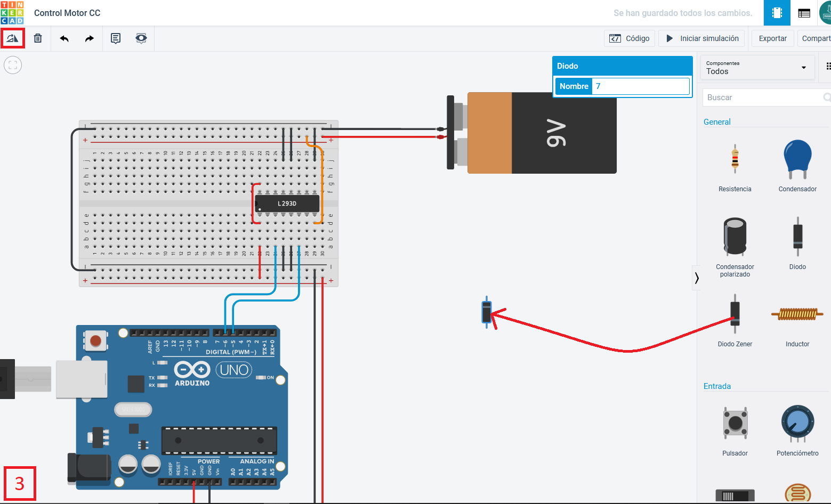Select the photoresistor component icon

tap(797, 493)
